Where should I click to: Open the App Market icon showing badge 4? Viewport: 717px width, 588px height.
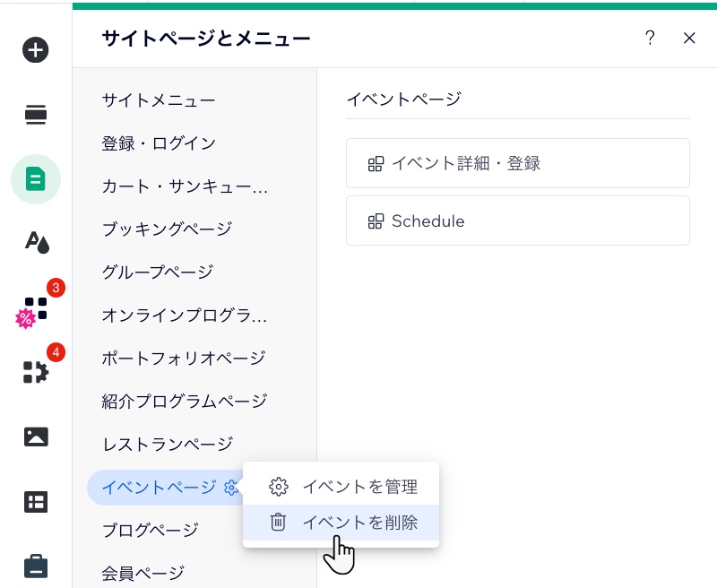(35, 373)
